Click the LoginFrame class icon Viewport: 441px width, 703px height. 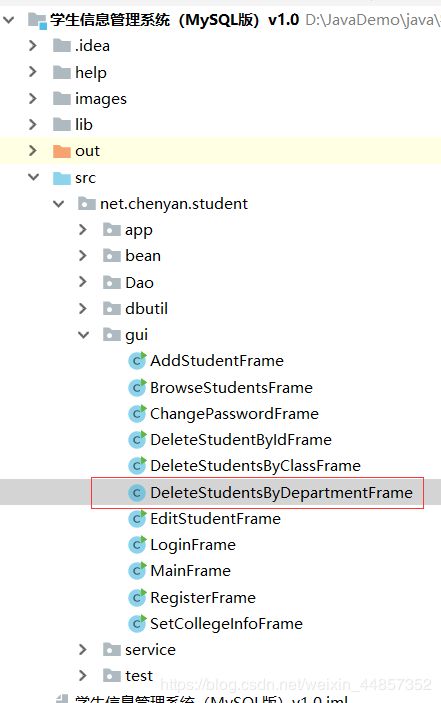(137, 545)
